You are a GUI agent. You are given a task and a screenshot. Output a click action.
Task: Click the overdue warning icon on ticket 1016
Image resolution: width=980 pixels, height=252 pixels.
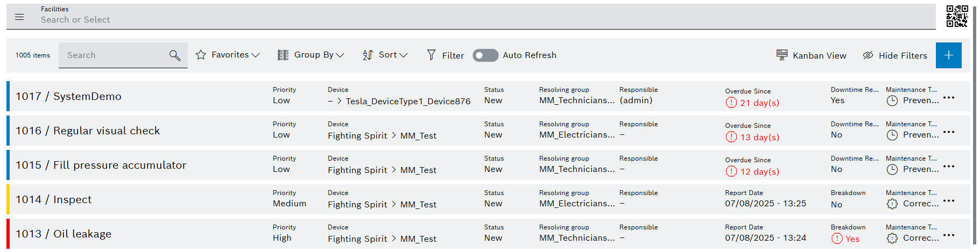click(731, 137)
